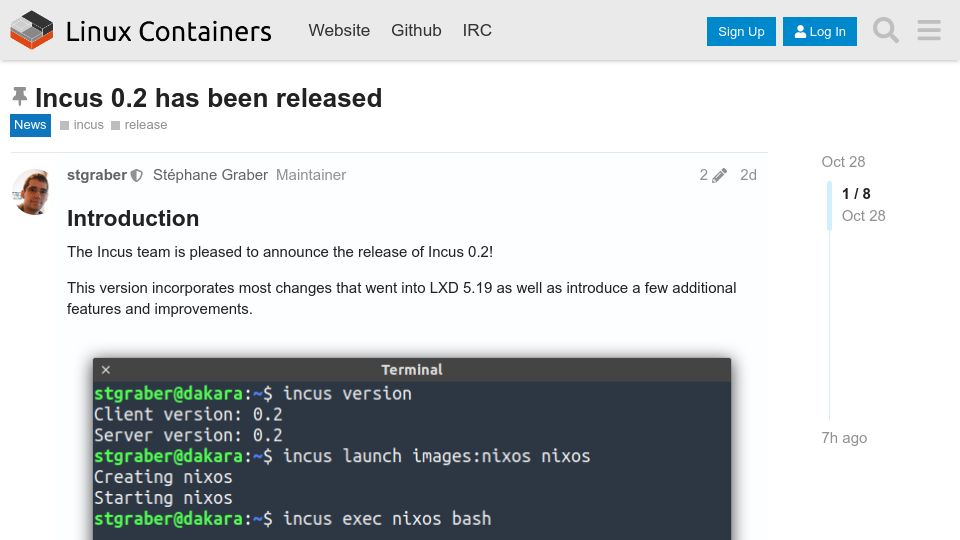The height and width of the screenshot is (540, 960).
Task: Jump to Oct 28 at timeline top
Action: click(x=843, y=162)
